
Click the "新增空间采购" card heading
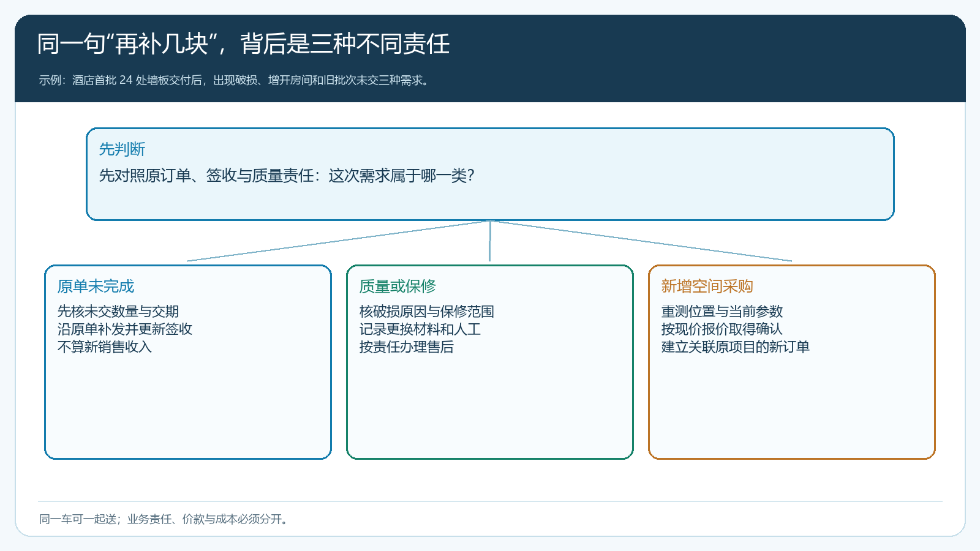click(707, 287)
